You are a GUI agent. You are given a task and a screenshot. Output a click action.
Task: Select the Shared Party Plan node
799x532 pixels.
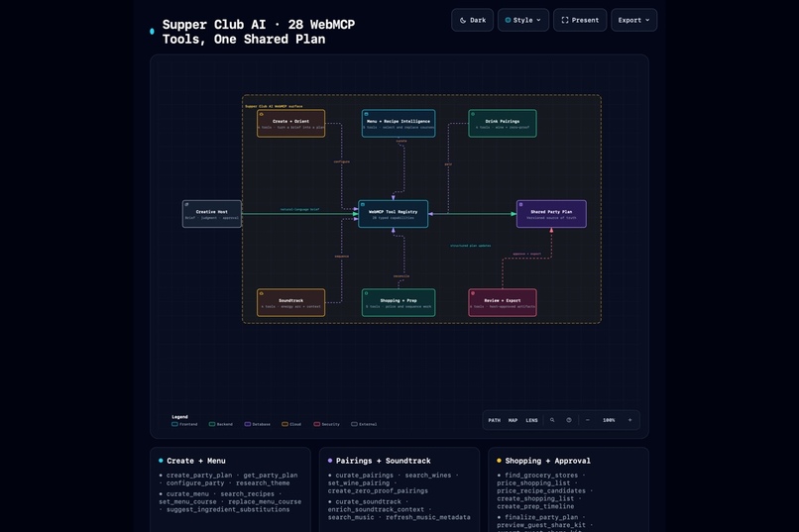coord(551,214)
